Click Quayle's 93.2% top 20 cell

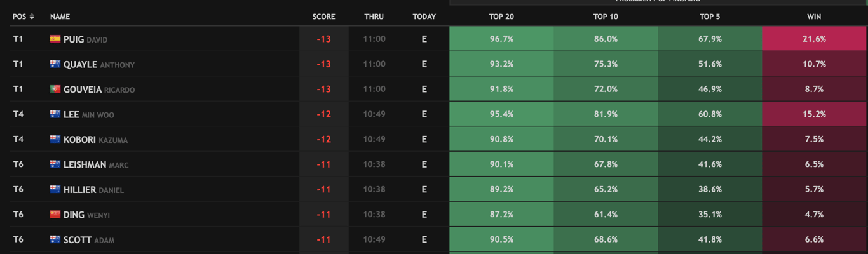coord(501,64)
